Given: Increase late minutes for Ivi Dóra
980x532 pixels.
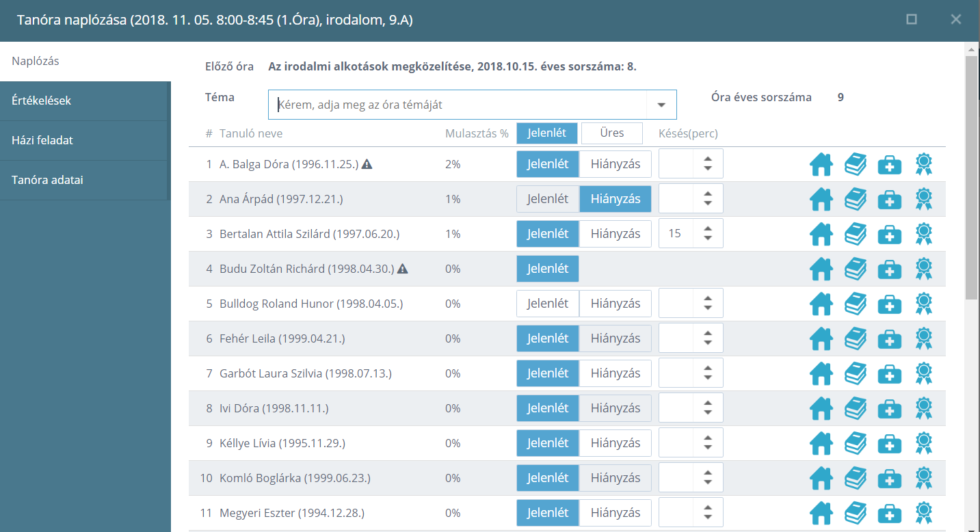Looking at the screenshot, I should pos(708,403).
